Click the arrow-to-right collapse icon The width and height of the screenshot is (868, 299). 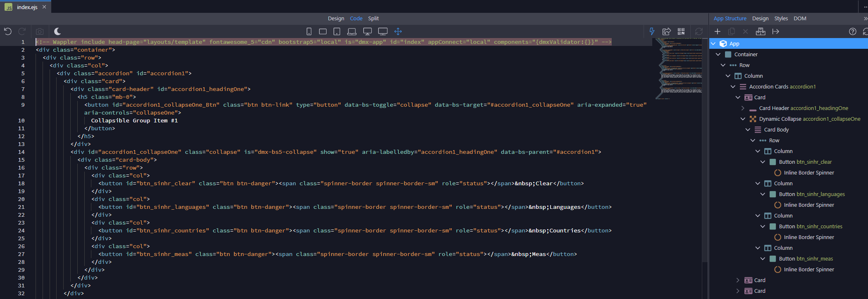click(x=776, y=31)
